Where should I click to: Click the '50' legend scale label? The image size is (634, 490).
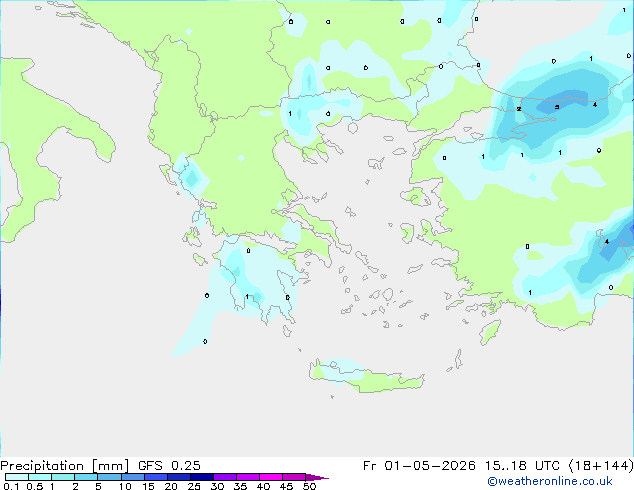[309, 486]
